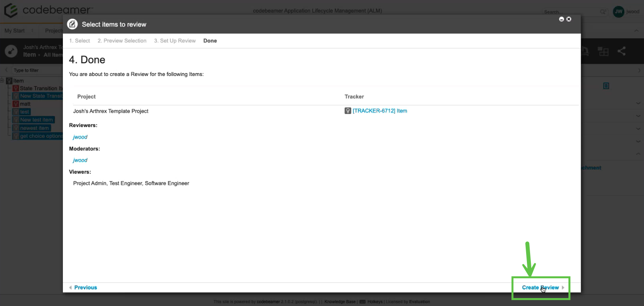Screen dimensions: 644x306
Task: Click the blue document icon in right panel
Action: tap(606, 86)
